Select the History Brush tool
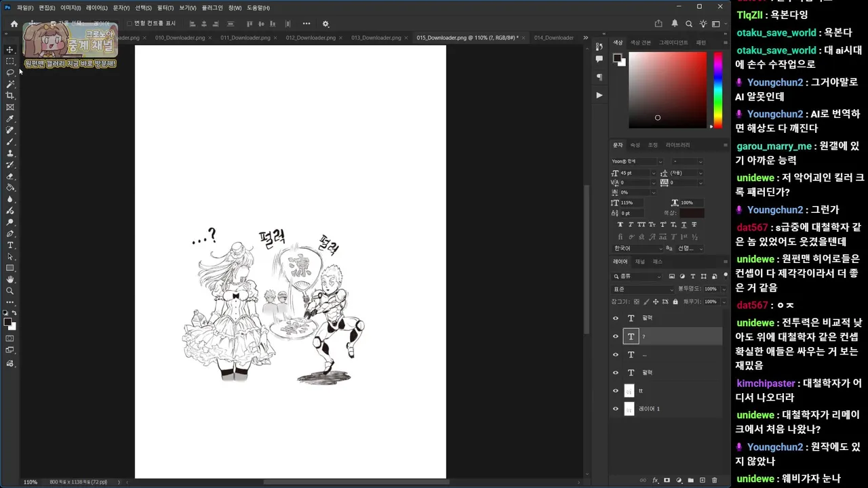The width and height of the screenshot is (868, 488). coord(9,165)
